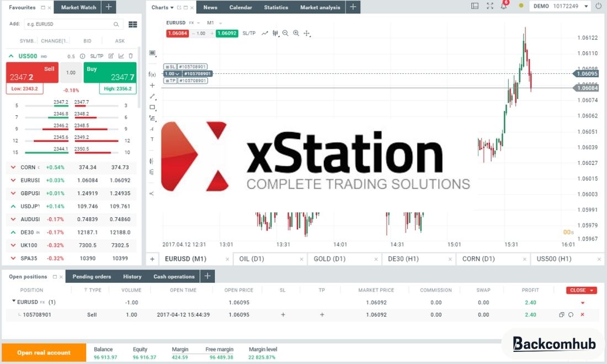The width and height of the screenshot is (607, 364).
Task: Open the News tab
Action: pos(210,7)
